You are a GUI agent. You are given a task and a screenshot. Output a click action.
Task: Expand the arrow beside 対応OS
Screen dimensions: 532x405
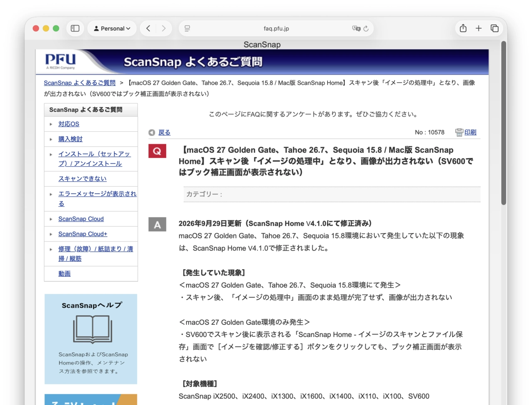coord(51,124)
